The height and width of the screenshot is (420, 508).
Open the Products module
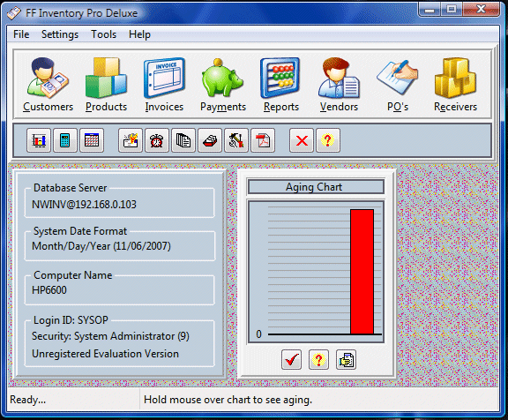(x=106, y=85)
